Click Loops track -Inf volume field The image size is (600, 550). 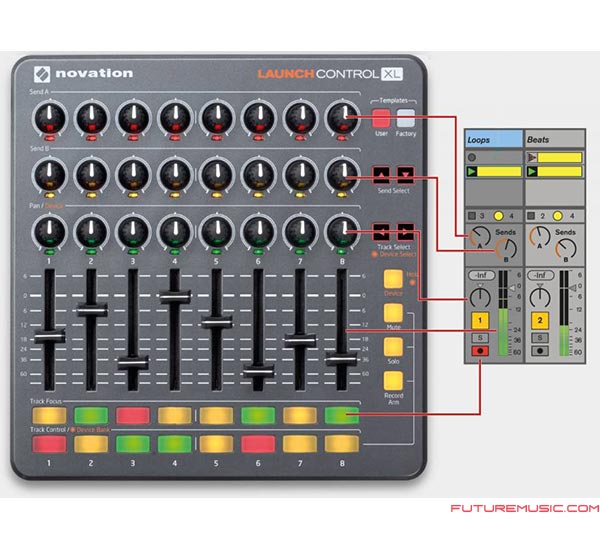click(x=481, y=275)
